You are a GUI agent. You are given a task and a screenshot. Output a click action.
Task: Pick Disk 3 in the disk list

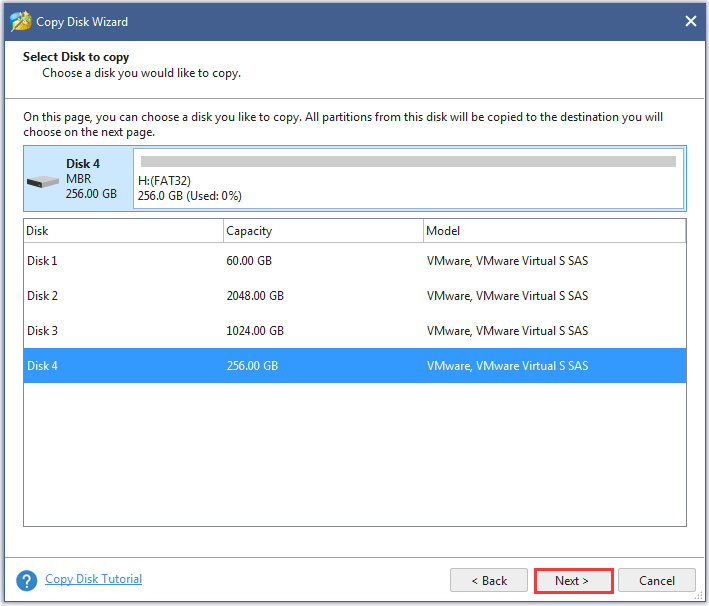tap(43, 331)
